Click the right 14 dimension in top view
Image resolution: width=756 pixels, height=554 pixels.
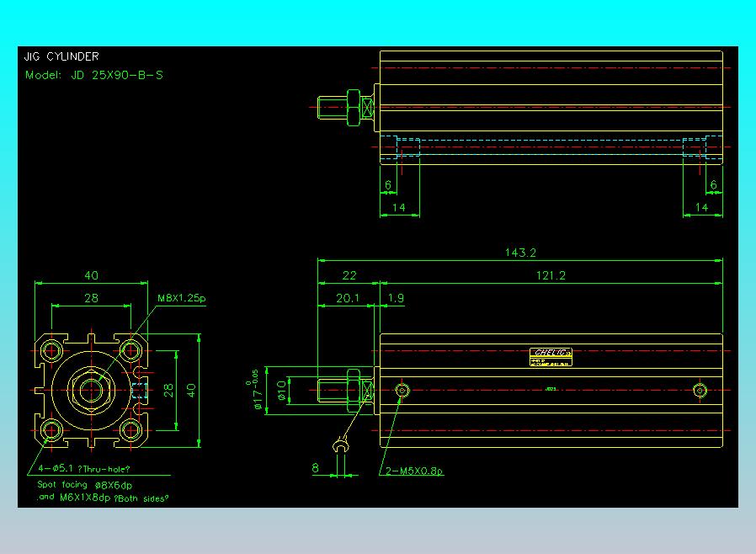pyautogui.click(x=701, y=207)
